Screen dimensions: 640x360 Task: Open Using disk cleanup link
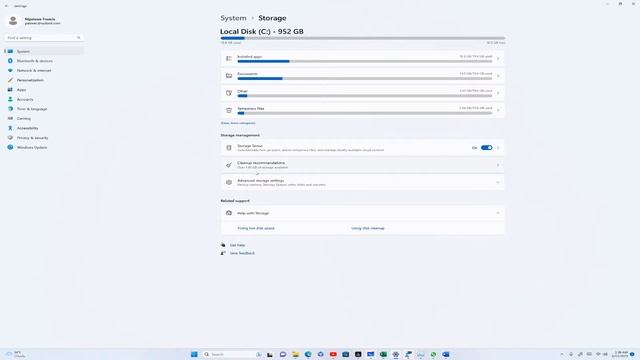368,228
